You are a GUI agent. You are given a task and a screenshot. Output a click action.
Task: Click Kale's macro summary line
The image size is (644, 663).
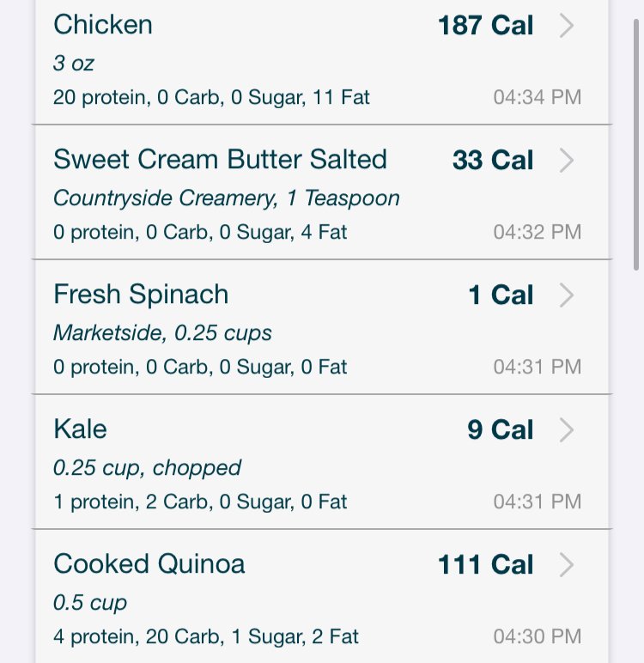point(200,502)
